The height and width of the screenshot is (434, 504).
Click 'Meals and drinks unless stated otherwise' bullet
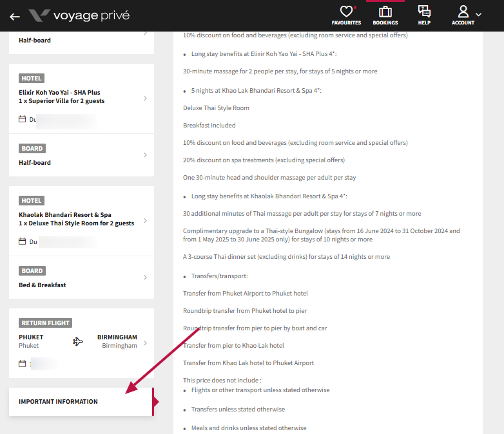[249, 428]
